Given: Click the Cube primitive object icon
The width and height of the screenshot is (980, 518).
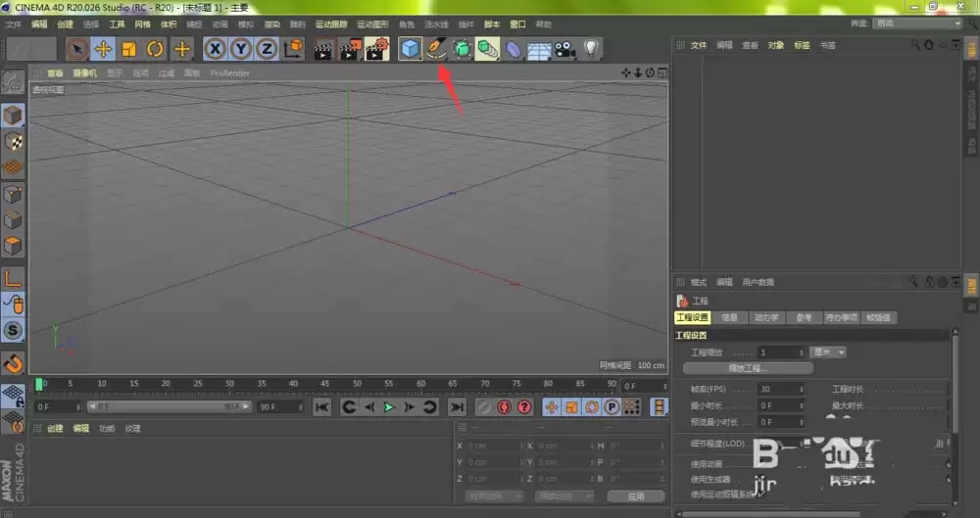Looking at the screenshot, I should pyautogui.click(x=411, y=49).
